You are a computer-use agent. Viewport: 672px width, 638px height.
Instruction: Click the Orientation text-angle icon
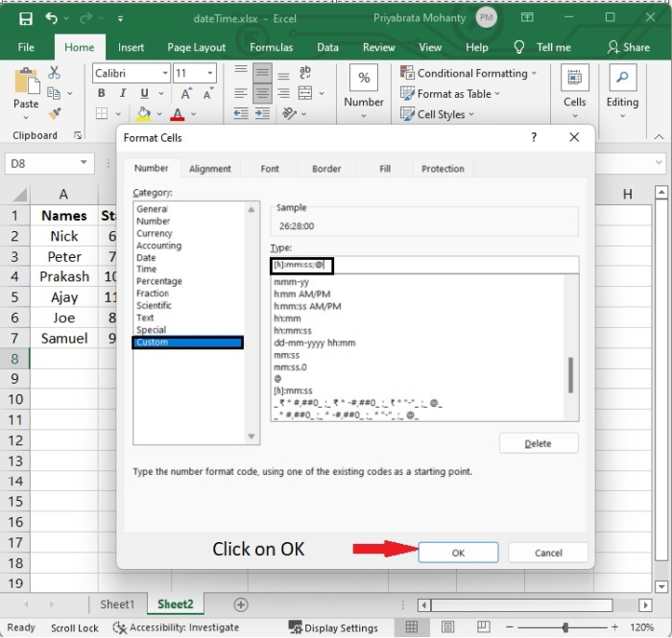(289, 113)
